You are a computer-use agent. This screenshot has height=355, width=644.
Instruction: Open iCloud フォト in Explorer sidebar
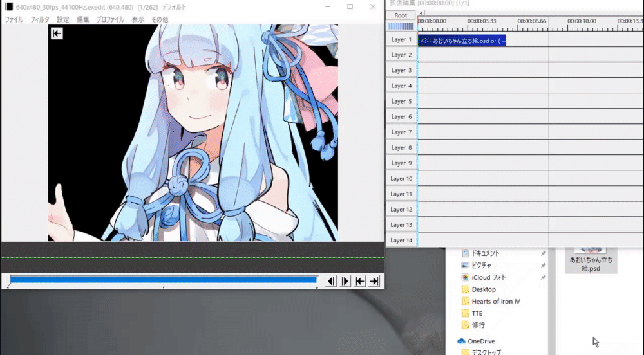tap(489, 277)
